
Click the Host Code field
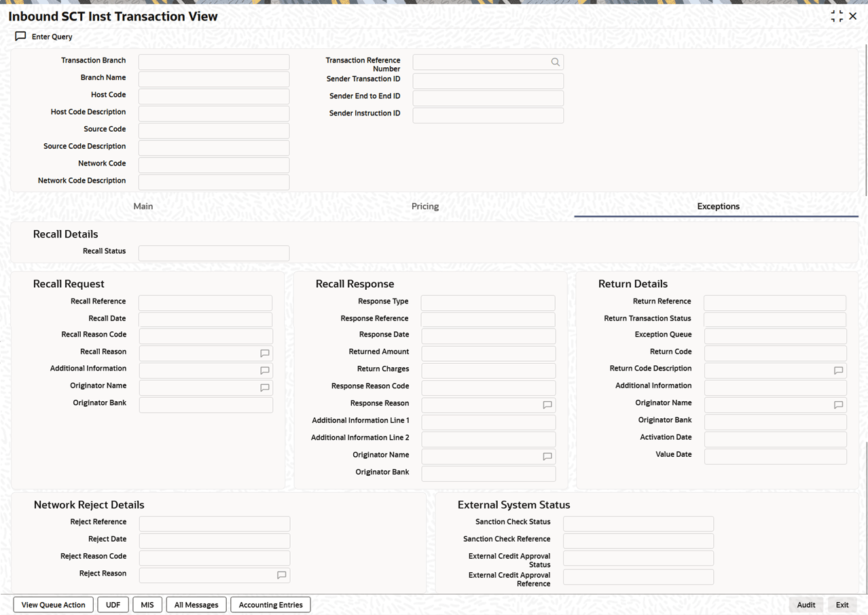click(214, 97)
